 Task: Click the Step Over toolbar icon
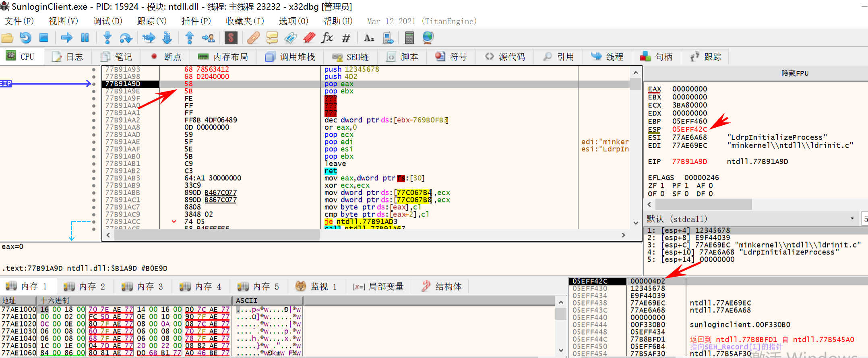pos(126,38)
